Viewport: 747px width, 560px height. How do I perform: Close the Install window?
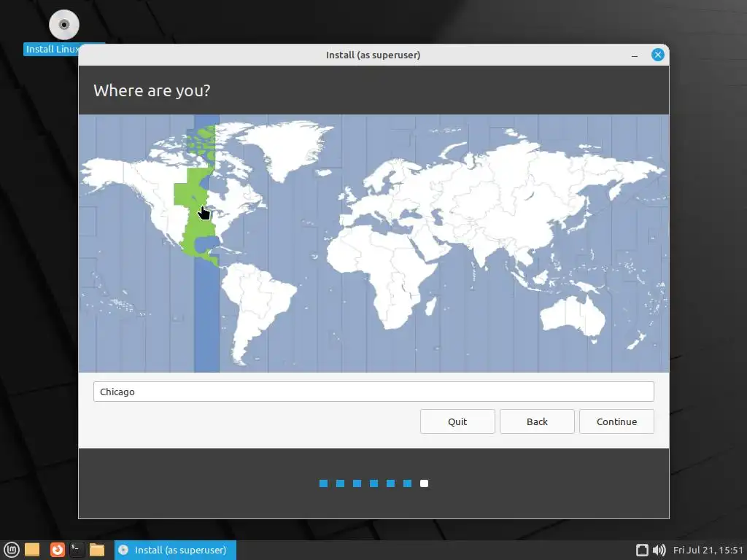(658, 55)
